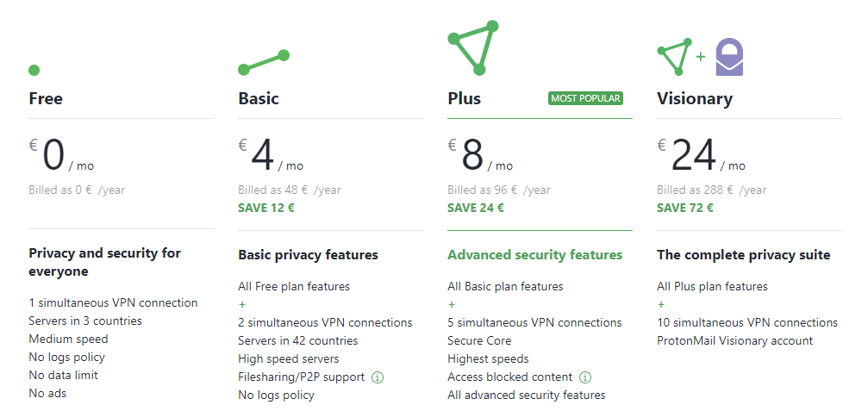Open info icon beside Filesharing/P2P support
This screenshot has height=411, width=868.
pos(378,377)
